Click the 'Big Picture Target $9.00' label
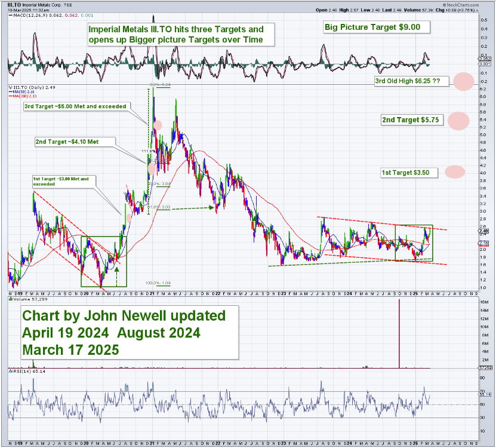Screen dimensions: 496x448 (376, 27)
